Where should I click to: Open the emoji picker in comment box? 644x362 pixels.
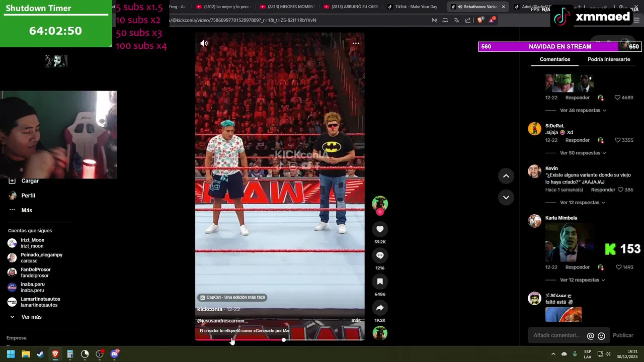point(601,336)
